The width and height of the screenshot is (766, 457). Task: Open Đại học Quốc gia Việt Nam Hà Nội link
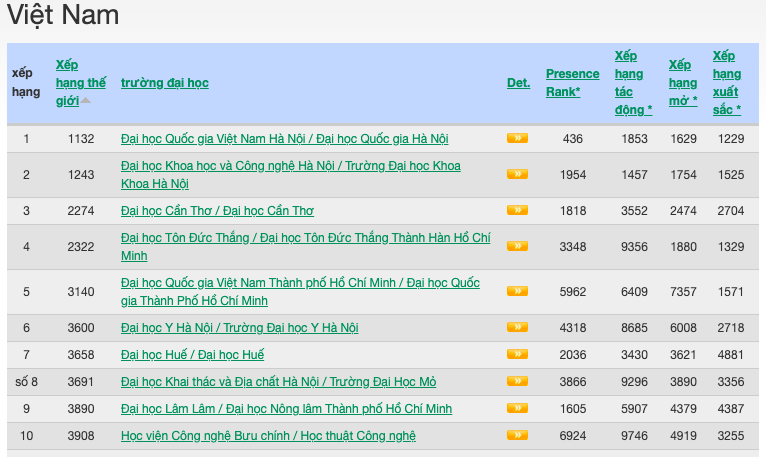click(284, 139)
